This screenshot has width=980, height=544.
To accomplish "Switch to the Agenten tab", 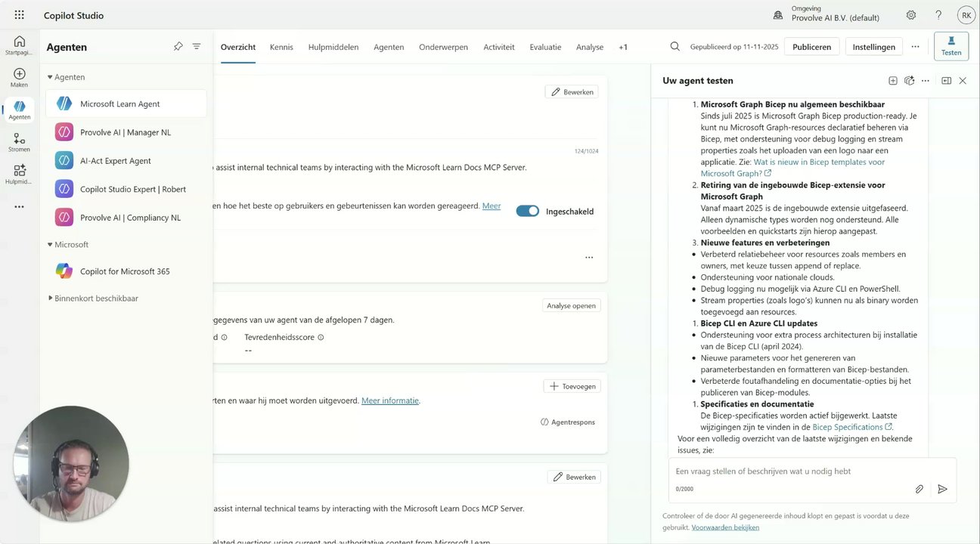I will (x=389, y=47).
